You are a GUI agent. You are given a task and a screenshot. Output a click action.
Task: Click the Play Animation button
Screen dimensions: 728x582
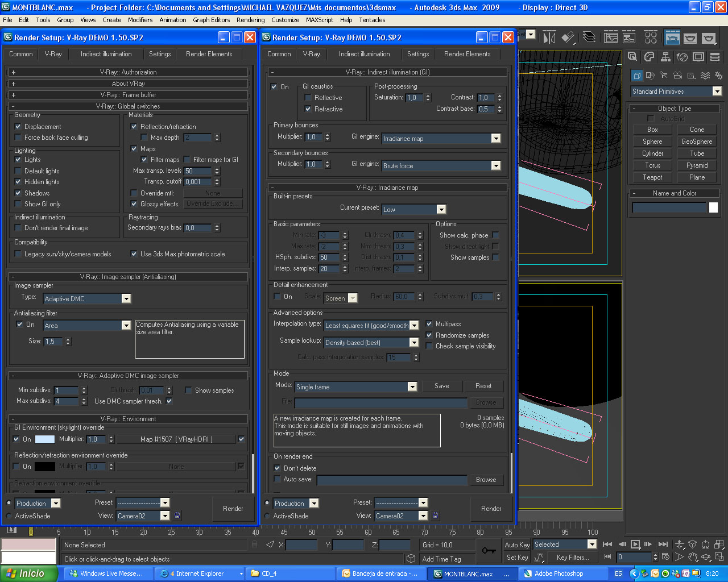click(636, 544)
